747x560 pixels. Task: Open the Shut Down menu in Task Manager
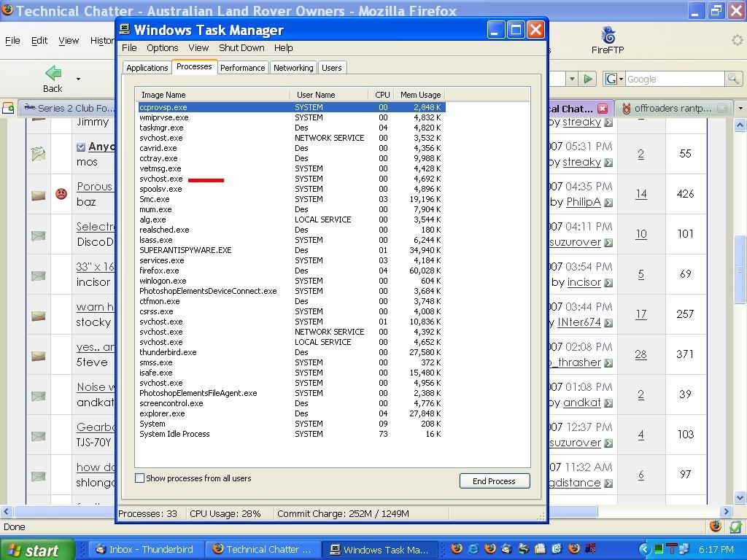click(241, 47)
